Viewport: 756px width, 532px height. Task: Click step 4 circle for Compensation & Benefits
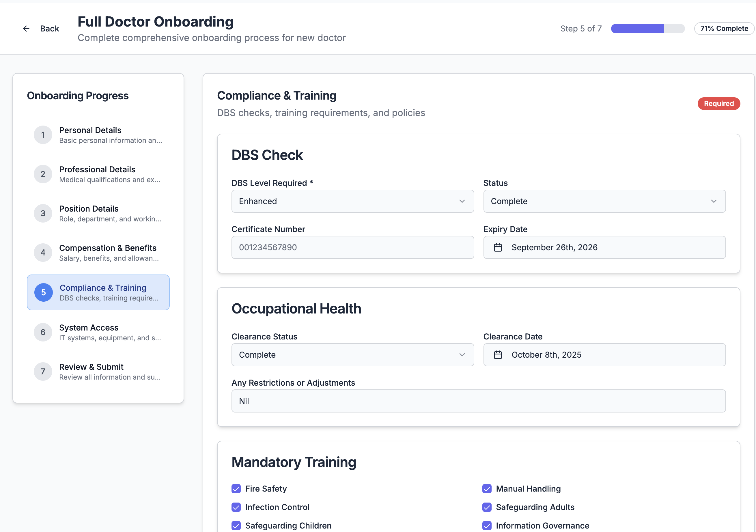pyautogui.click(x=43, y=253)
